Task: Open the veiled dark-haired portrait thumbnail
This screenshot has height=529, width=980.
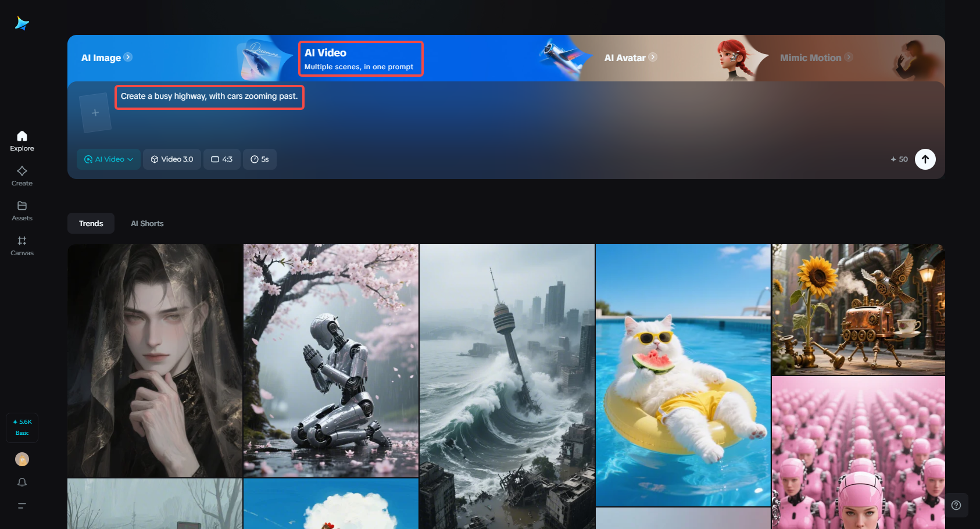Action: coord(155,360)
